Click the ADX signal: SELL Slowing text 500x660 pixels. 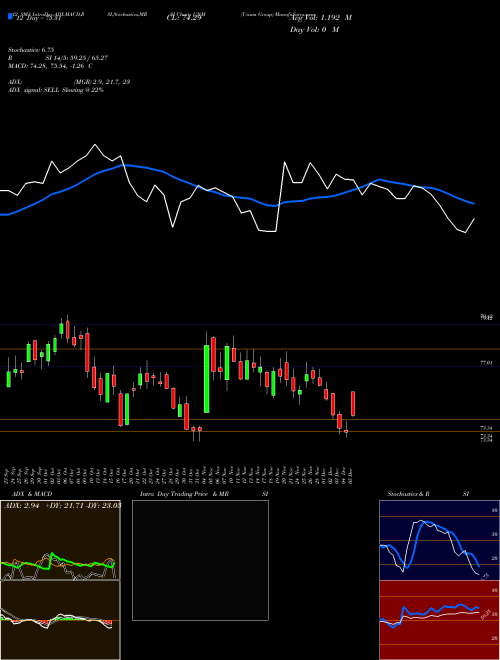tap(56, 90)
